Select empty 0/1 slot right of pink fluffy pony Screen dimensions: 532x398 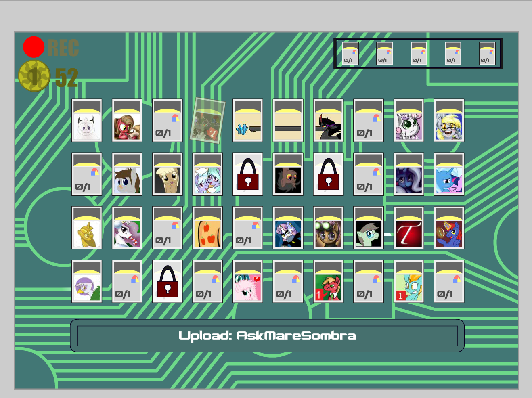(288, 281)
